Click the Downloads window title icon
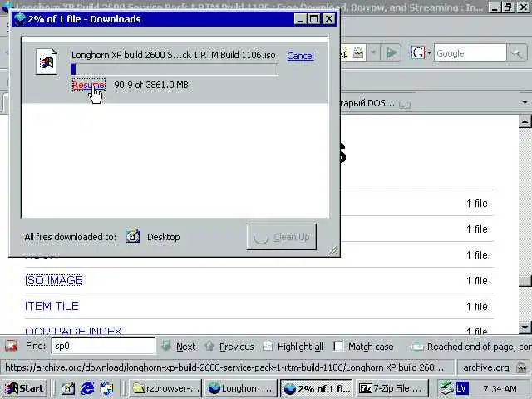The height and width of the screenshot is (399, 532). tap(20, 18)
